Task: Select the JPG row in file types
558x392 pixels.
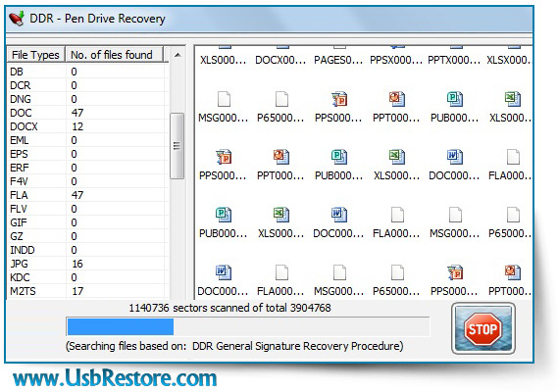Action: [87, 264]
